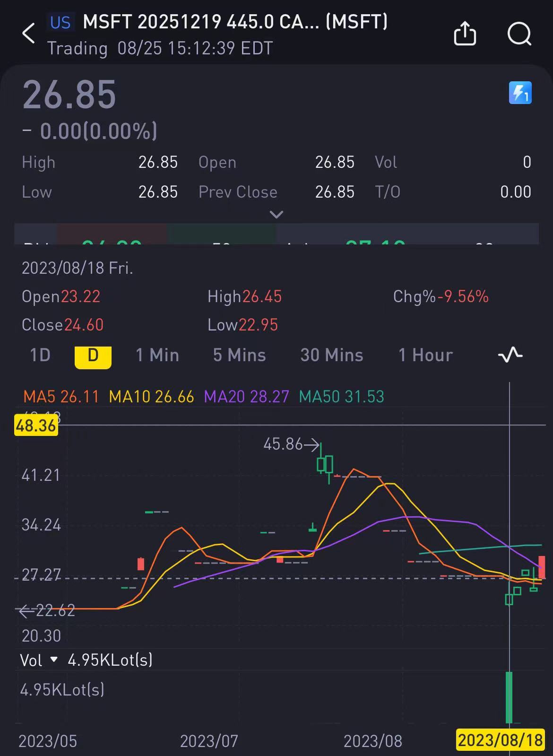Switch to the 1 Min chart tab
The height and width of the screenshot is (756, 553).
pyautogui.click(x=157, y=355)
